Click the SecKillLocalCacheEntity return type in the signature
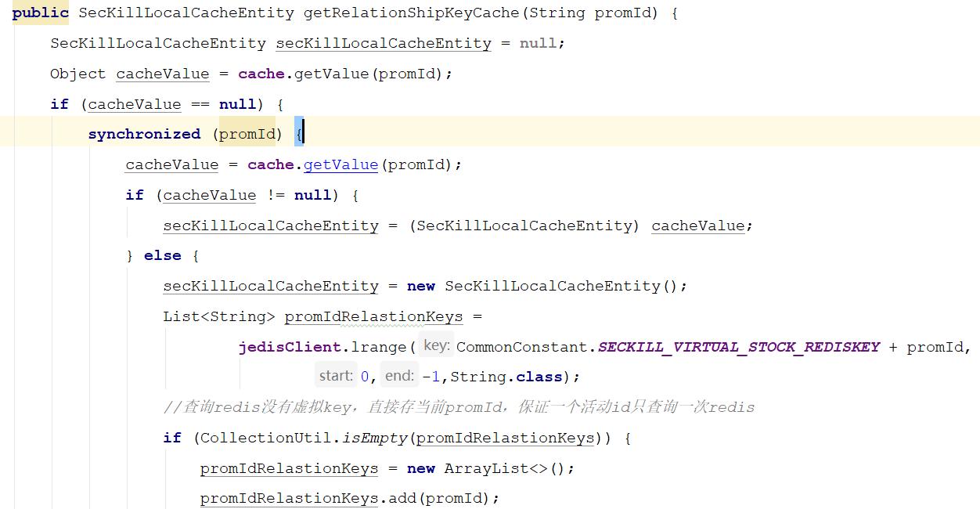This screenshot has width=980, height=509. pyautogui.click(x=186, y=13)
